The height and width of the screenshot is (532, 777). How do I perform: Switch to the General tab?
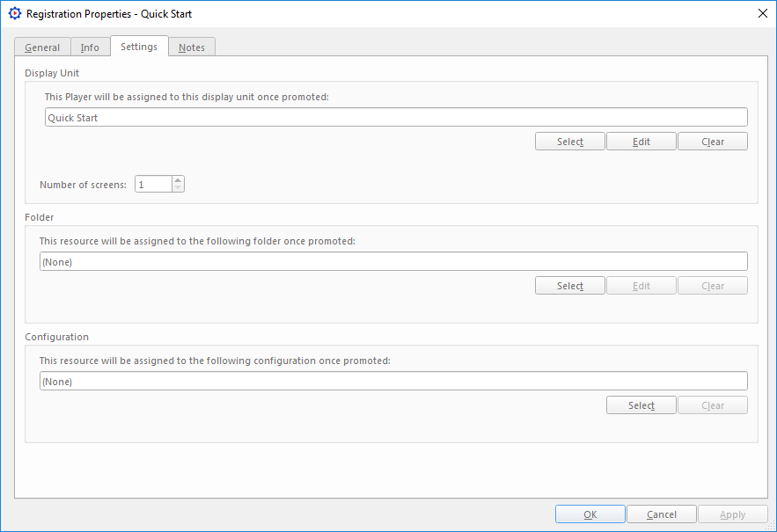click(42, 47)
